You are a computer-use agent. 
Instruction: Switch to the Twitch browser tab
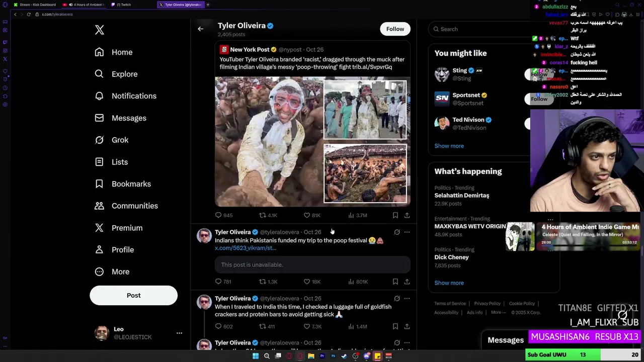tap(123, 5)
